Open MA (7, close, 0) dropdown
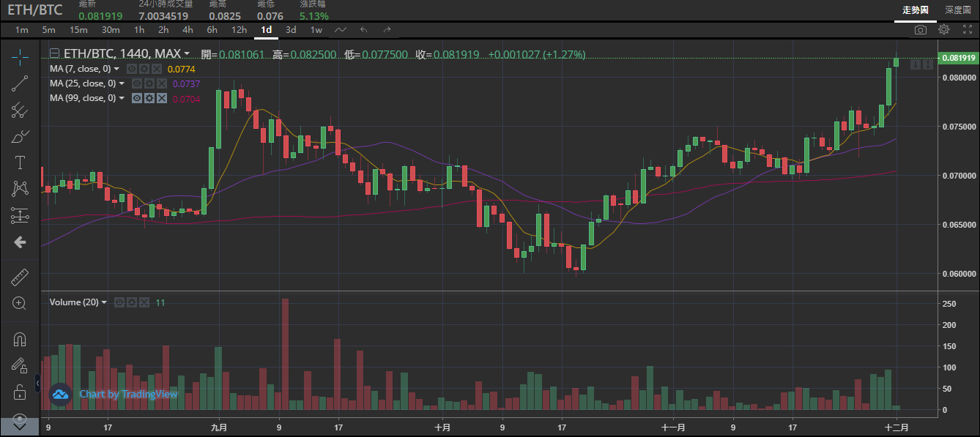This screenshot has height=437, width=980. point(117,69)
